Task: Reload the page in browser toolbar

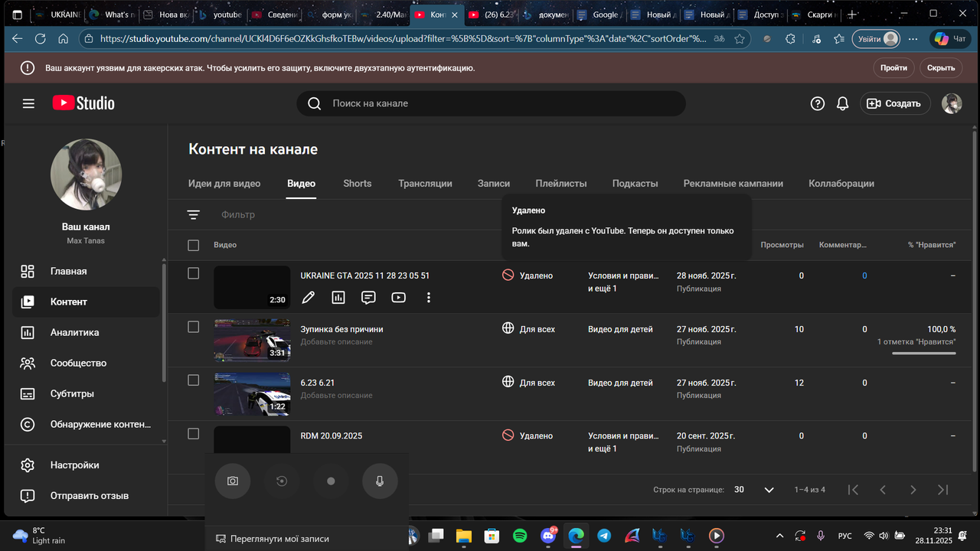Action: click(41, 39)
